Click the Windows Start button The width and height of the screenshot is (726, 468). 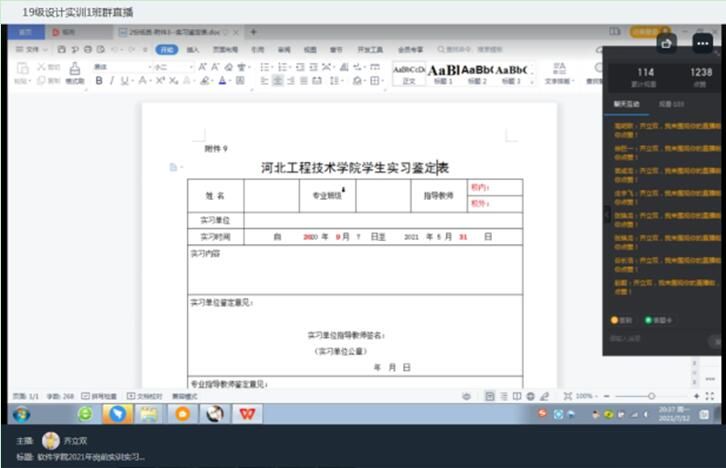[20, 414]
